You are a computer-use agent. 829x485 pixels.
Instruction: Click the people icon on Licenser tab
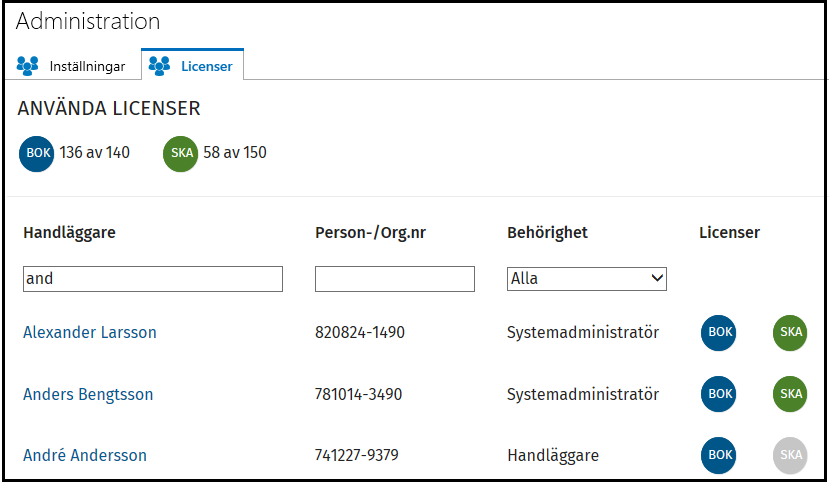click(x=159, y=66)
